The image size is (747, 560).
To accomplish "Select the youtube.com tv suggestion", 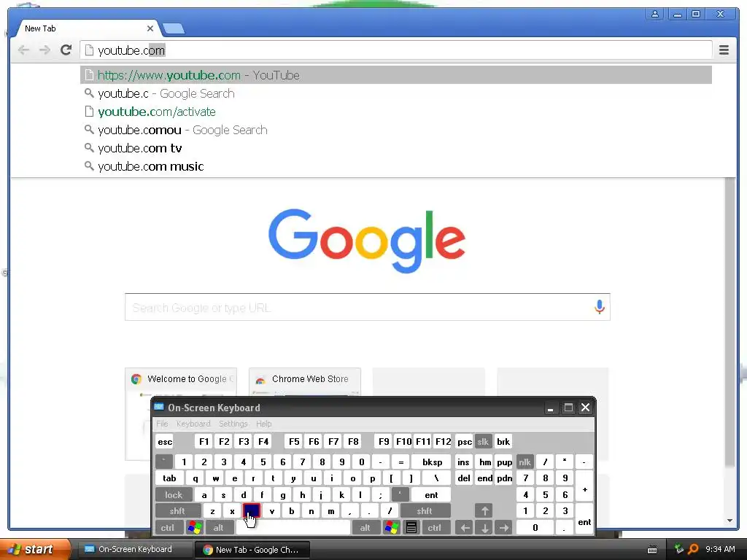I will (396, 148).
